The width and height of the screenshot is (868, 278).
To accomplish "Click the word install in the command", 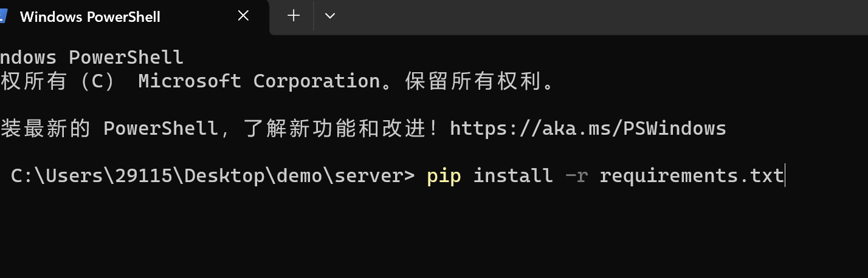I will (512, 176).
